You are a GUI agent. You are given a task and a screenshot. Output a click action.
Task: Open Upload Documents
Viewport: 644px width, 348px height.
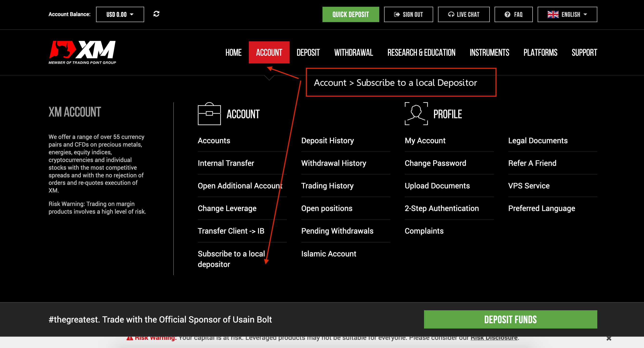click(437, 186)
